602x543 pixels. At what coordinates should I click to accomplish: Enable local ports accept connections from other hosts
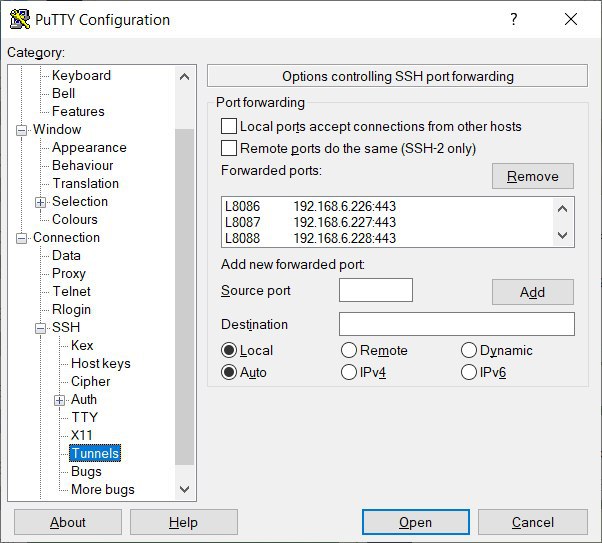(x=229, y=126)
